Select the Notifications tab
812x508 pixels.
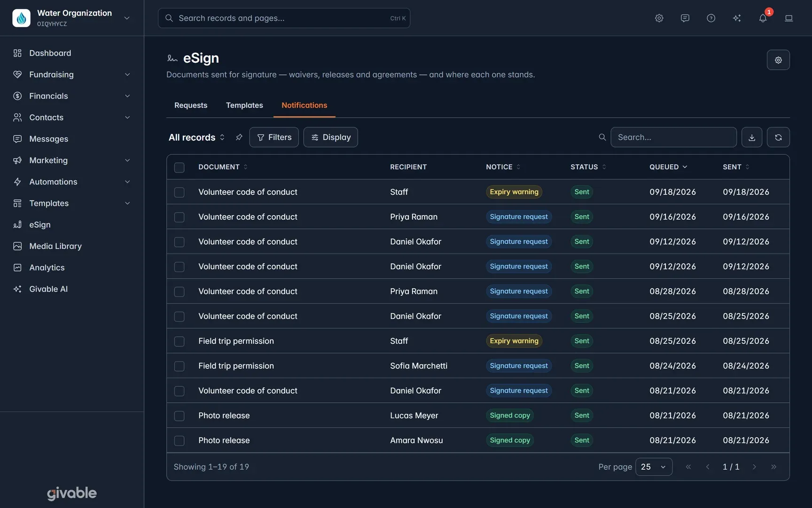pyautogui.click(x=304, y=105)
